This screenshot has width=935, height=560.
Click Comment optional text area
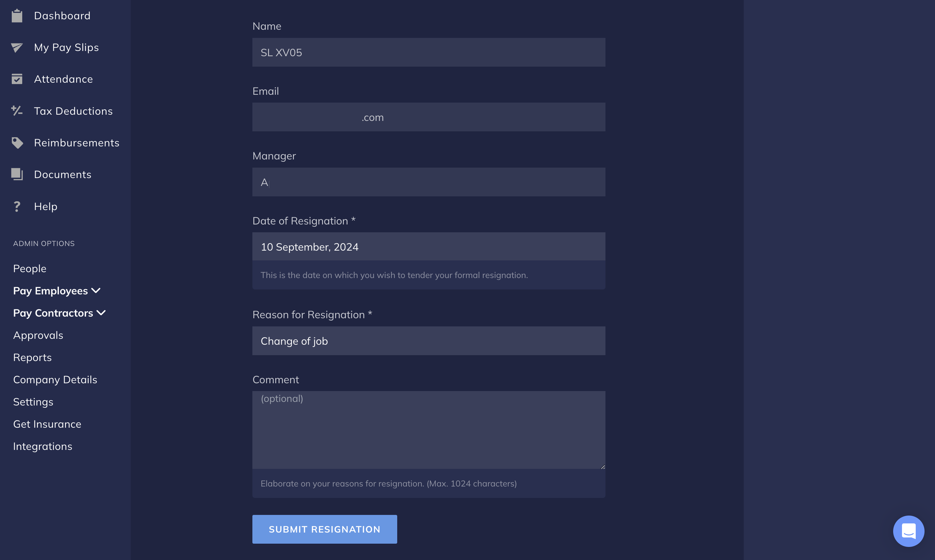coord(429,429)
